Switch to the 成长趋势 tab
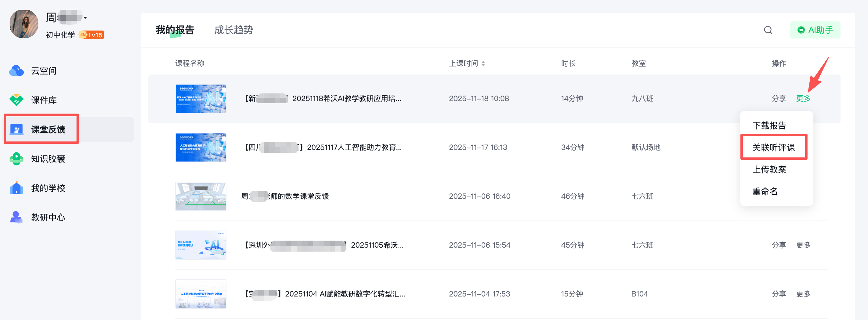Screen dimensions: 868x320 pyautogui.click(x=233, y=30)
